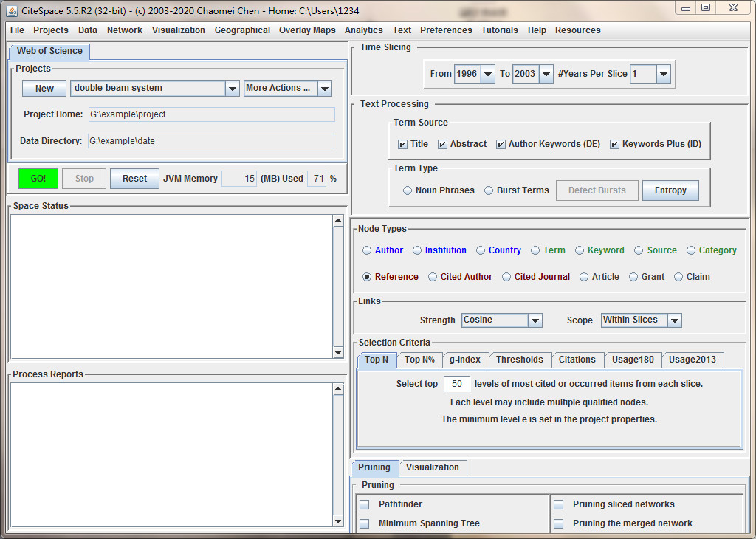
Task: Choose Institution node type
Action: click(417, 250)
